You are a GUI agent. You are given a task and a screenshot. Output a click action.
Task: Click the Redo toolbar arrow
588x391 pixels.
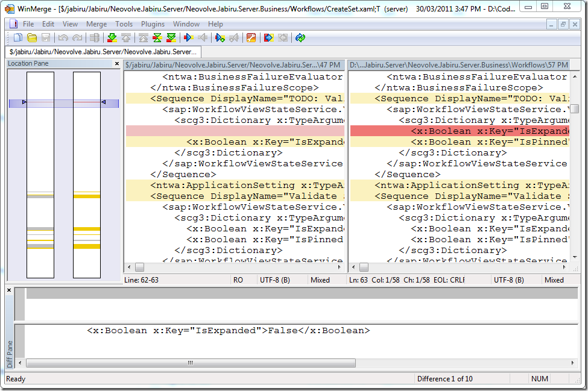tap(77, 38)
